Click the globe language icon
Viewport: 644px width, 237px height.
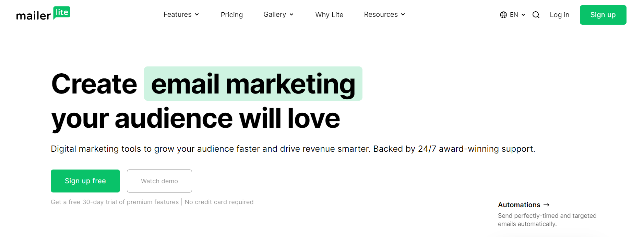click(x=503, y=15)
